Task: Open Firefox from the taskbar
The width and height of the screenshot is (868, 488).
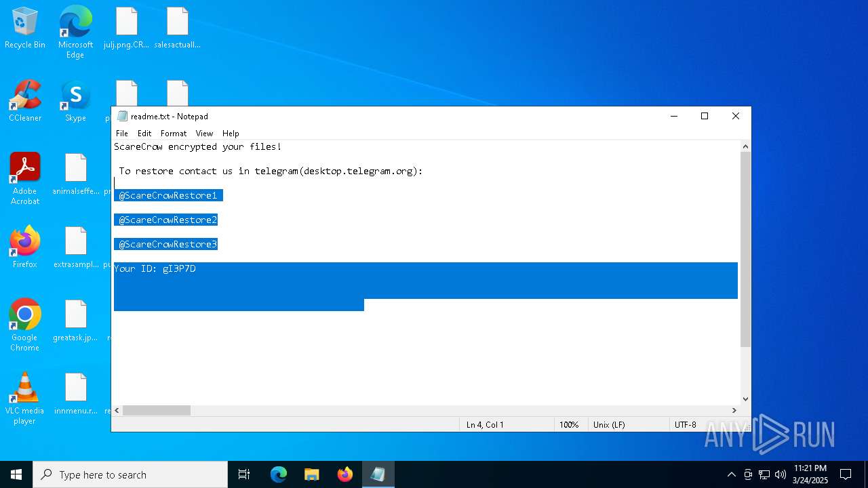Action: coord(345,474)
